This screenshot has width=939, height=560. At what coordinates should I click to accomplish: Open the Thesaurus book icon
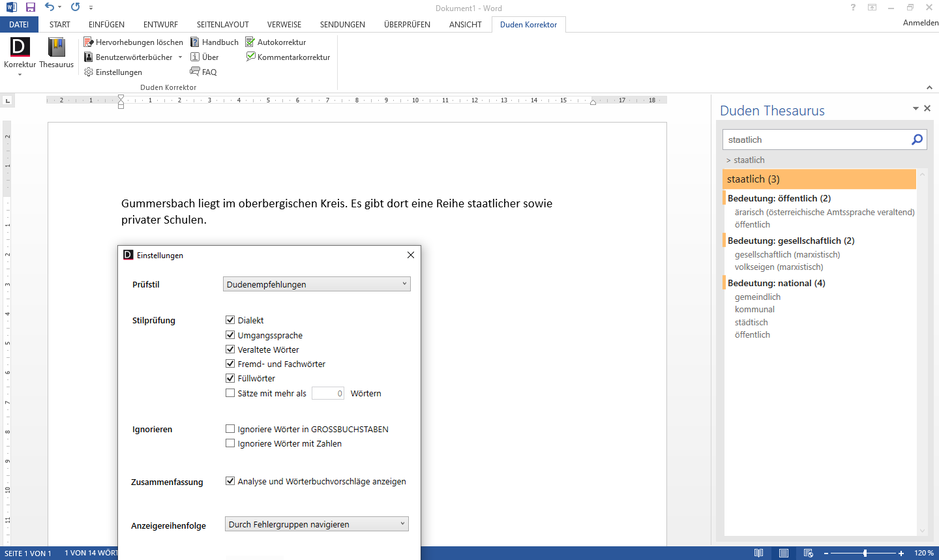pyautogui.click(x=57, y=52)
